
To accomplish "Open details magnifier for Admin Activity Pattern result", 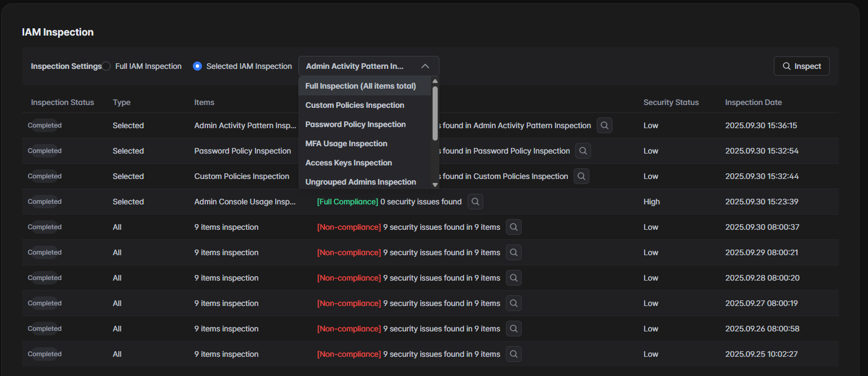I will pyautogui.click(x=605, y=125).
